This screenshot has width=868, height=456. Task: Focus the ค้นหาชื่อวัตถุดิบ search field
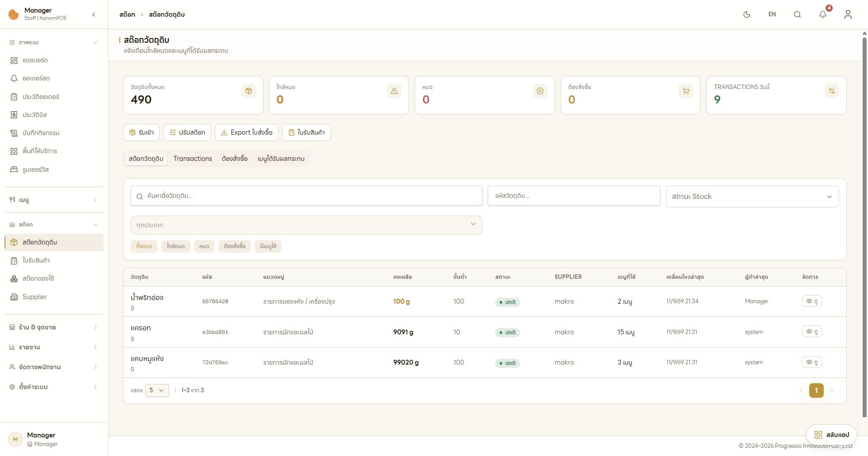coord(307,196)
